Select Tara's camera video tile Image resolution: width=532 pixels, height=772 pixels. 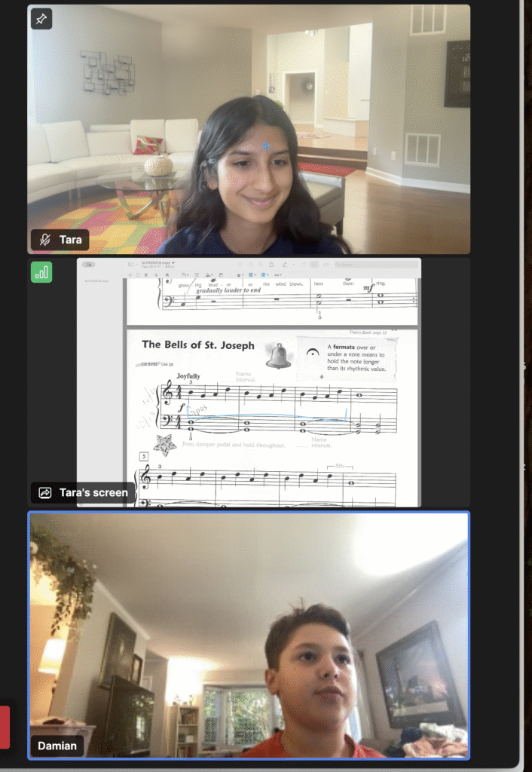[249, 128]
